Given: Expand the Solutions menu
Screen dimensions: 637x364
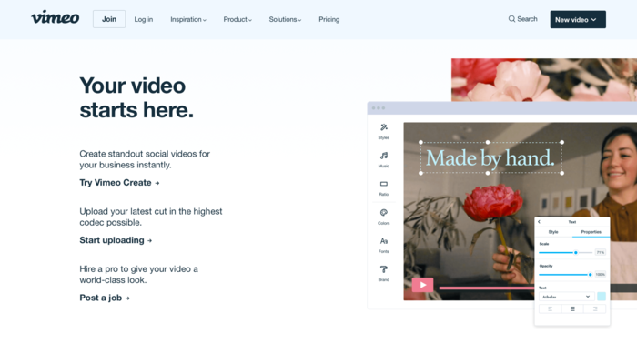Looking at the screenshot, I should click(285, 19).
